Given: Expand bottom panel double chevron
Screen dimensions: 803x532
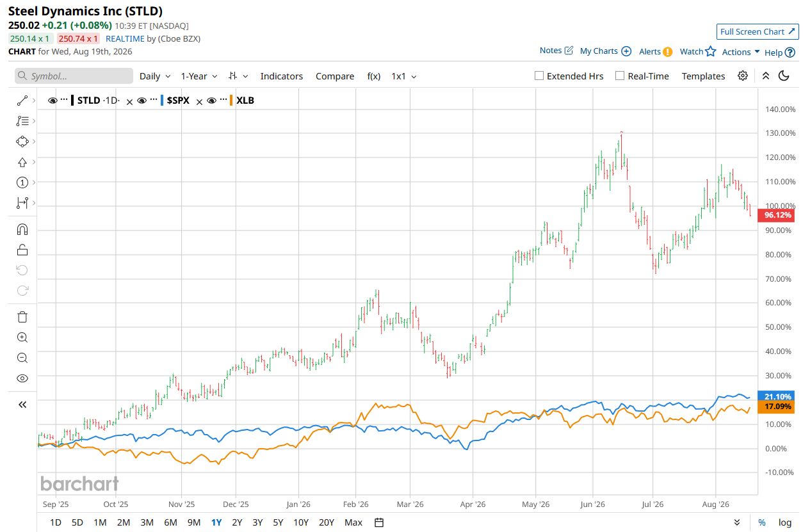Looking at the screenshot, I should pos(737,522).
